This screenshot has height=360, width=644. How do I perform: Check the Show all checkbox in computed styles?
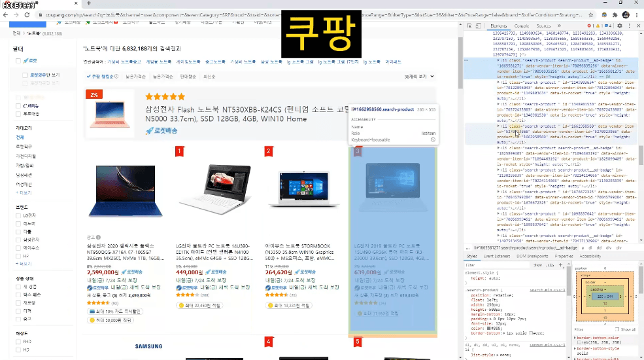click(x=617, y=330)
